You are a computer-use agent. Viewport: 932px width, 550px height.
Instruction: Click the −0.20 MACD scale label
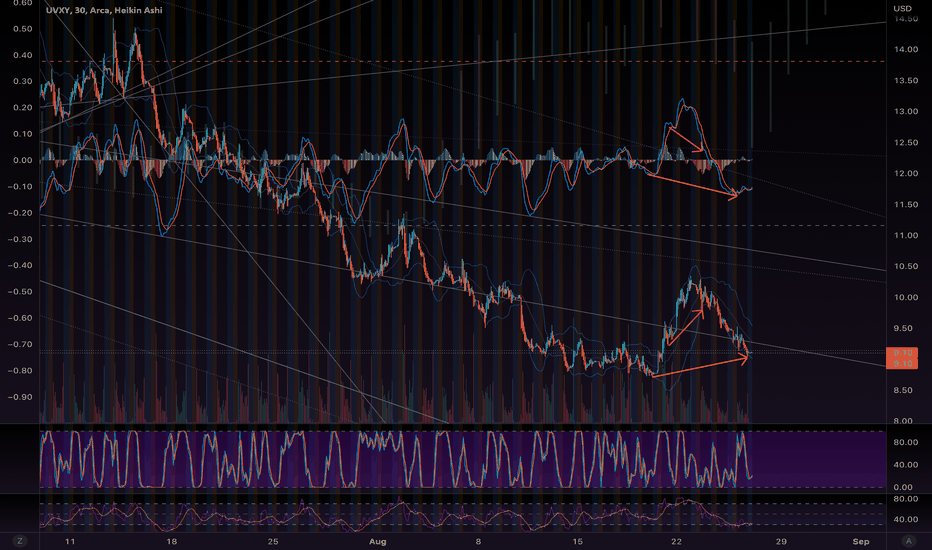20,212
